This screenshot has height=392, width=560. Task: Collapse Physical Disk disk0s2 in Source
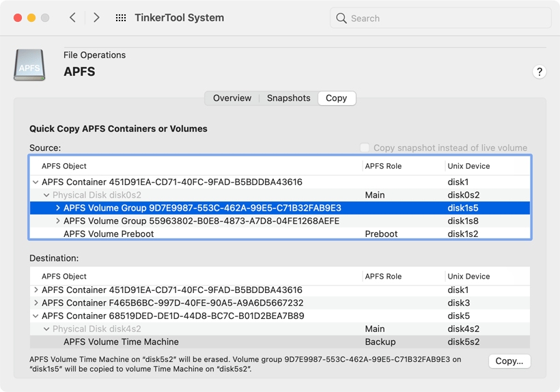coord(46,195)
